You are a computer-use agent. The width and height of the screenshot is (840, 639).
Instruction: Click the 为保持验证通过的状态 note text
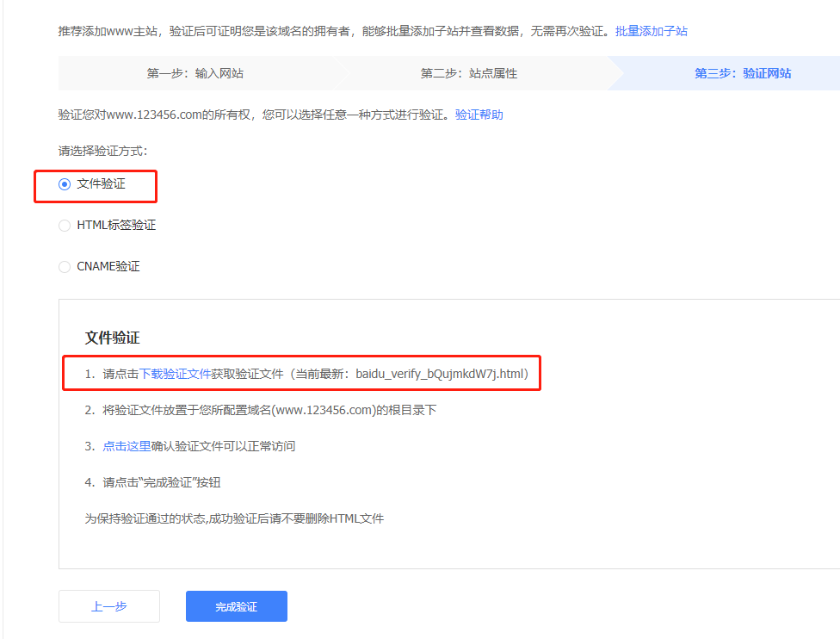click(x=234, y=518)
